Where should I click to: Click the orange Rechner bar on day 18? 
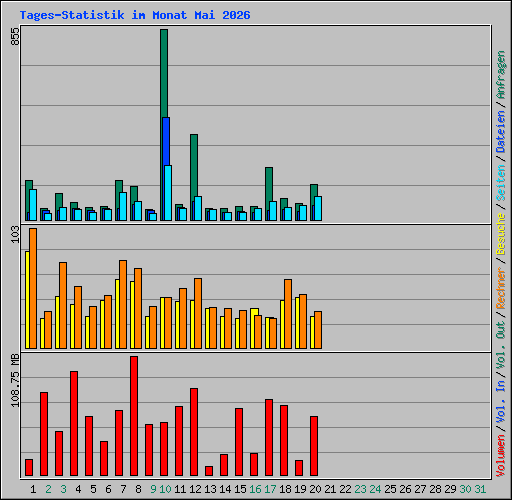288,314
